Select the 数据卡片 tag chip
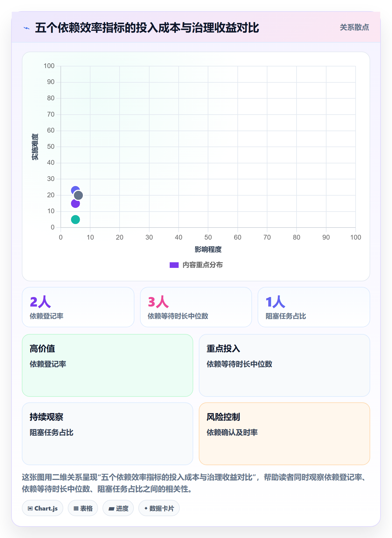Screen dimensions: 392x538 point(159,508)
